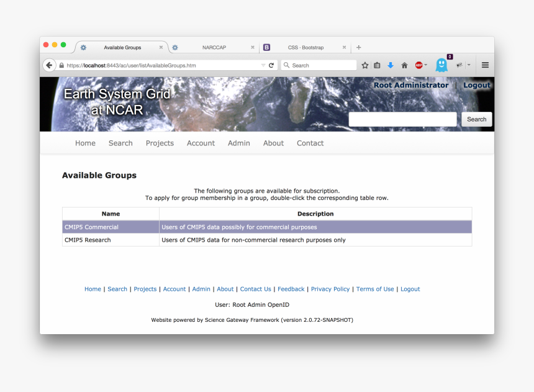Open the Root Administrator link

[411, 85]
